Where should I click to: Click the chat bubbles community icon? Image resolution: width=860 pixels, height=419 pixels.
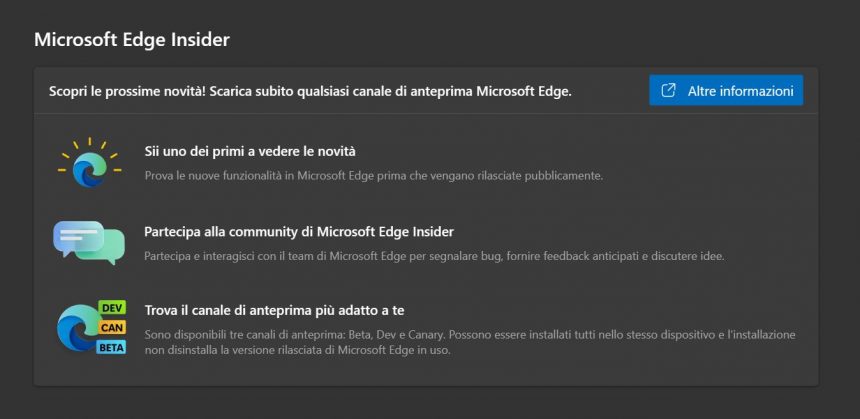(x=89, y=242)
